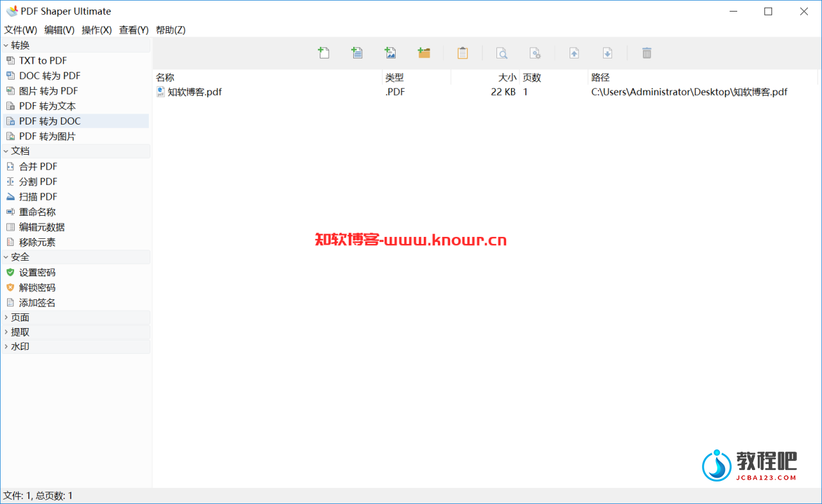Click the move file down icon
This screenshot has width=822, height=504.
tap(608, 53)
